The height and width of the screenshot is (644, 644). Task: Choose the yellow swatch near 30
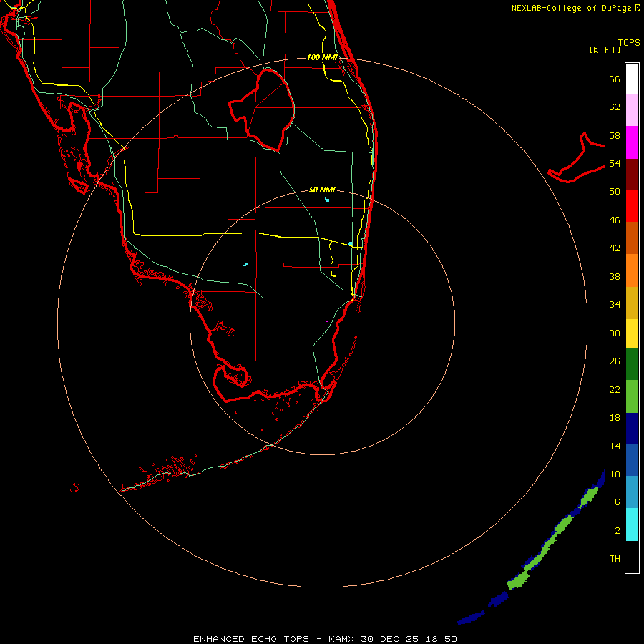[632, 333]
